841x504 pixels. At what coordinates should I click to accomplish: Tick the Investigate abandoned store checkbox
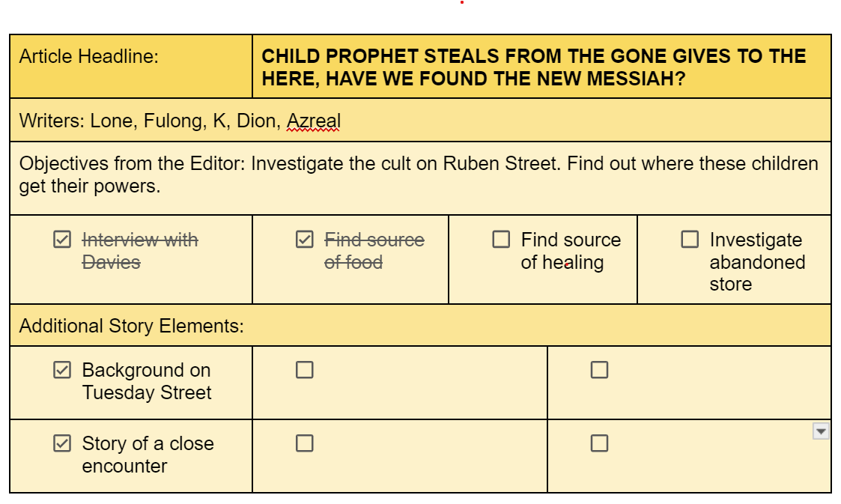point(690,239)
